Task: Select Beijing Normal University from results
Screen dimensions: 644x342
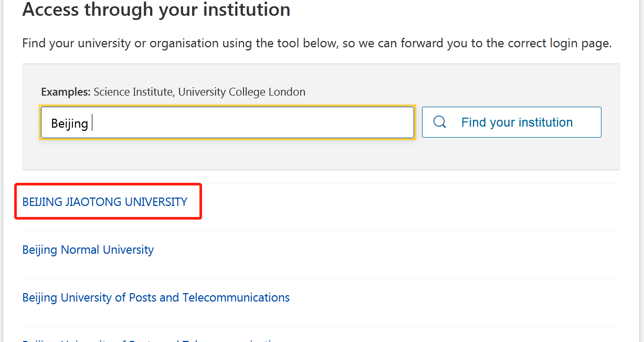Action: pos(88,250)
